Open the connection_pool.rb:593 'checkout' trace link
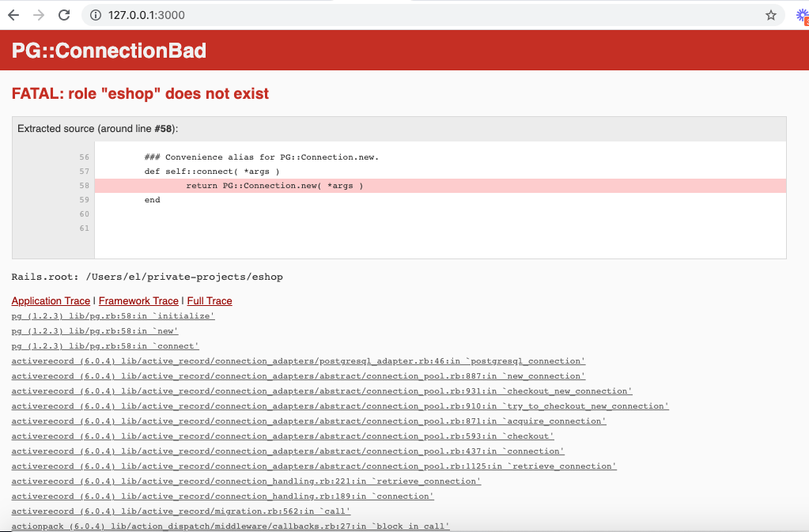This screenshot has width=809, height=532. tap(281, 436)
